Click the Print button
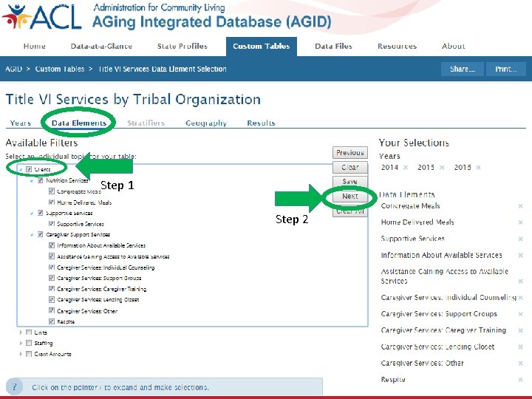 point(506,69)
